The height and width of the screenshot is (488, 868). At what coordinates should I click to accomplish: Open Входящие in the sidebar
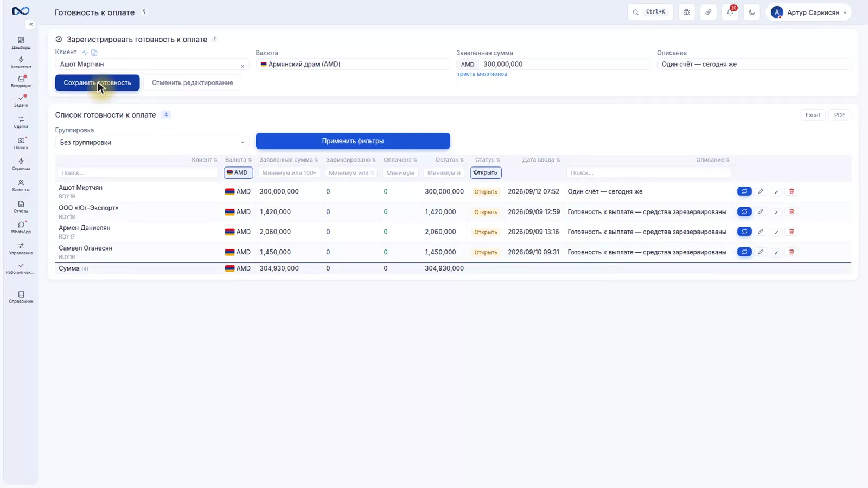(21, 81)
